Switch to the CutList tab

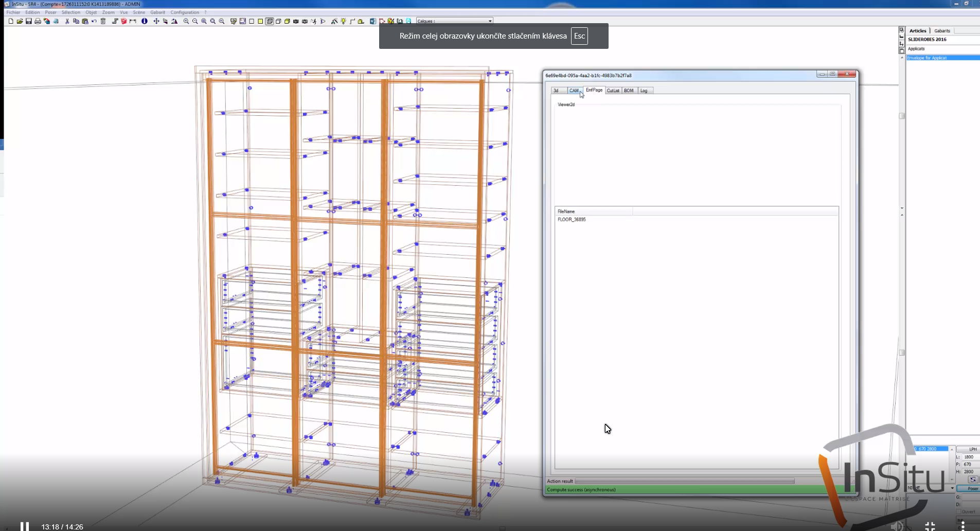613,91
